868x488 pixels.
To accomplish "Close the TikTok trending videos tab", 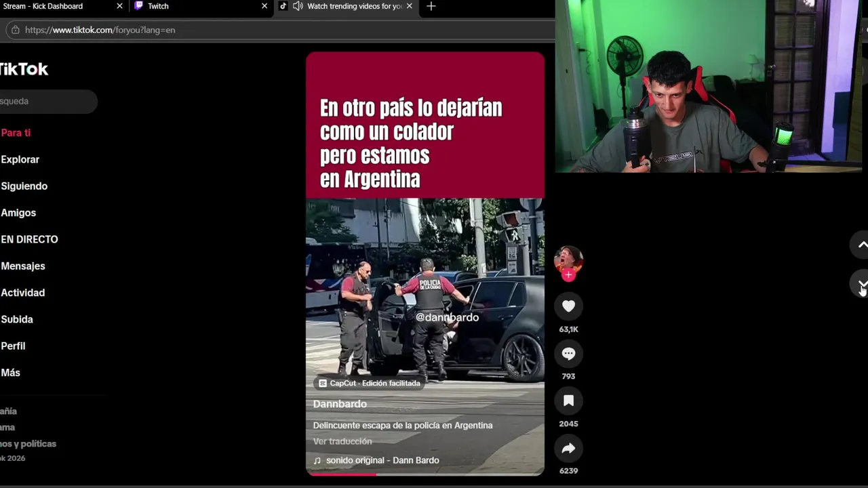I will [x=409, y=6].
